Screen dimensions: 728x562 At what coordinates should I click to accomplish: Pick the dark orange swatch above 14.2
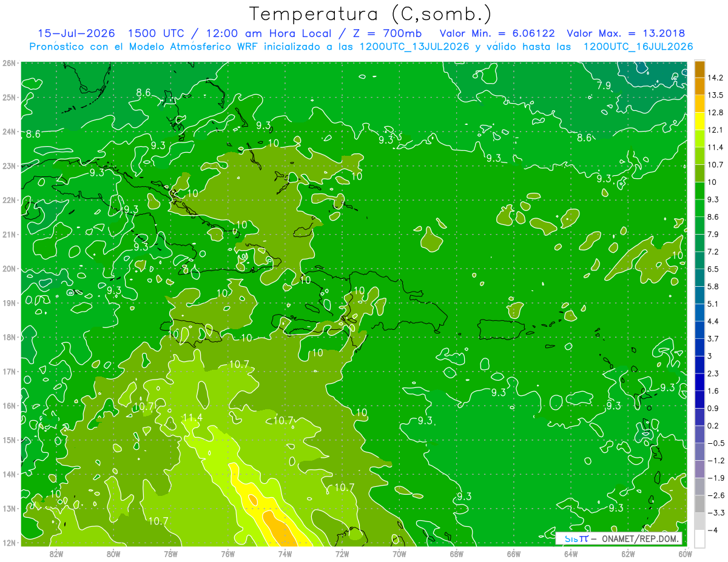point(699,69)
